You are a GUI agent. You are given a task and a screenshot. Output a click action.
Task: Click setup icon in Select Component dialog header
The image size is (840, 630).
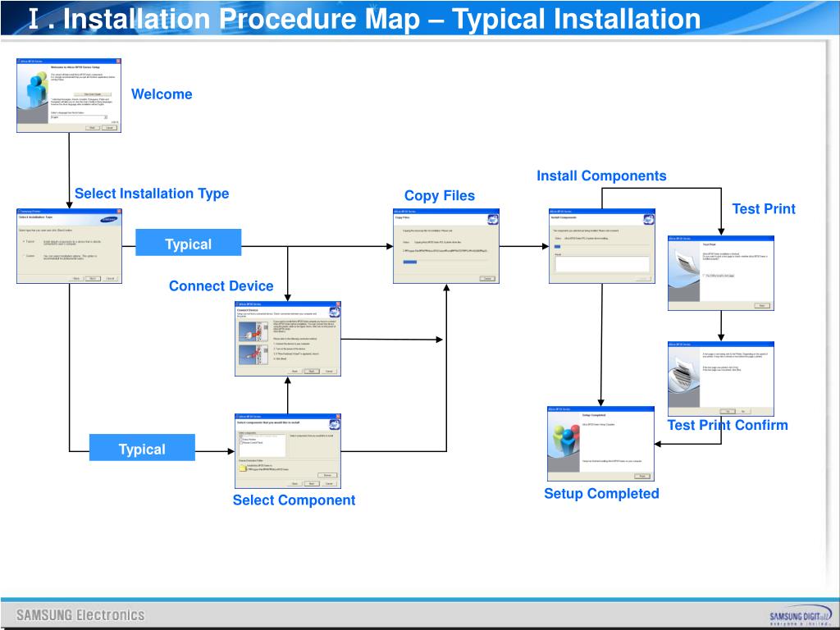pyautogui.click(x=335, y=425)
